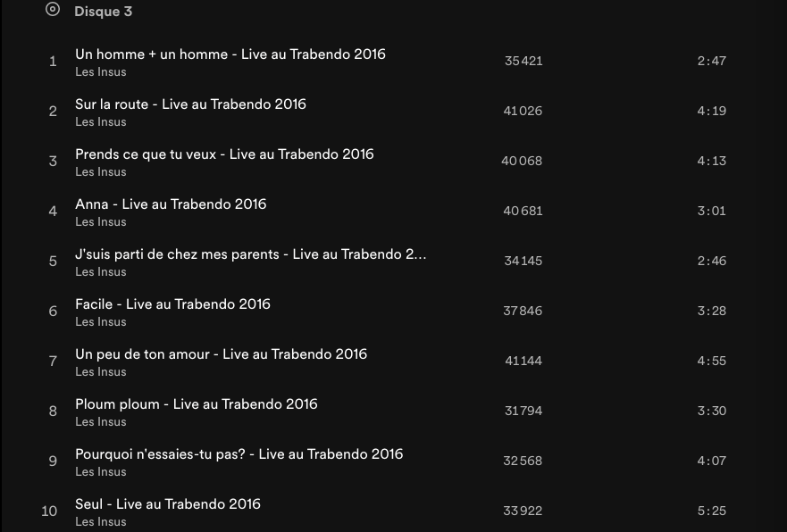Image resolution: width=787 pixels, height=532 pixels.
Task: Open 'J'suis parti de chez mes parents' track
Action: (250, 254)
